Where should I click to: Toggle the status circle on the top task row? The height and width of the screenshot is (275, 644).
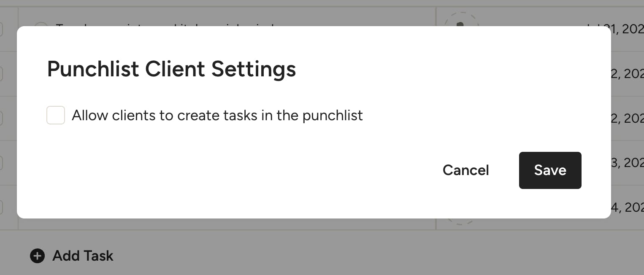(41, 24)
